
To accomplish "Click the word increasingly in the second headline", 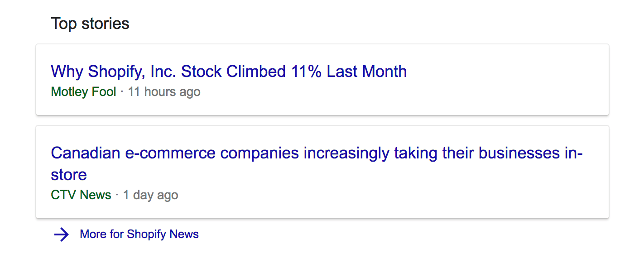I will [346, 153].
